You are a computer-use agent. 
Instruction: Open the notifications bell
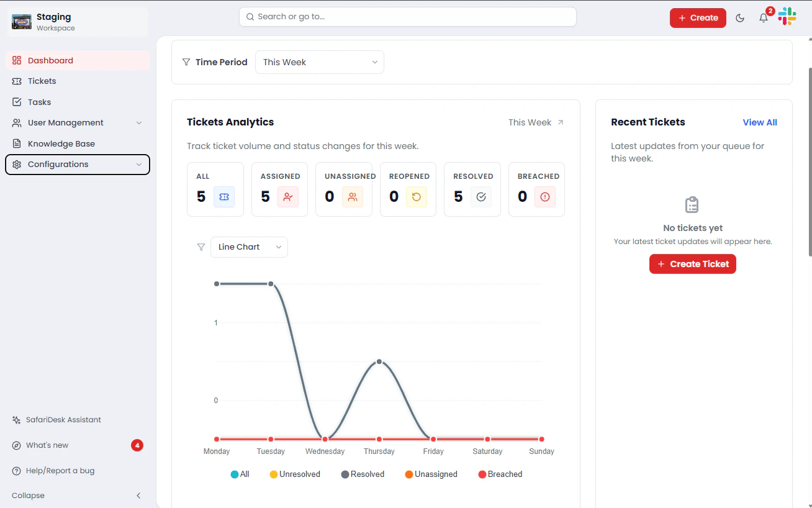[x=764, y=18]
